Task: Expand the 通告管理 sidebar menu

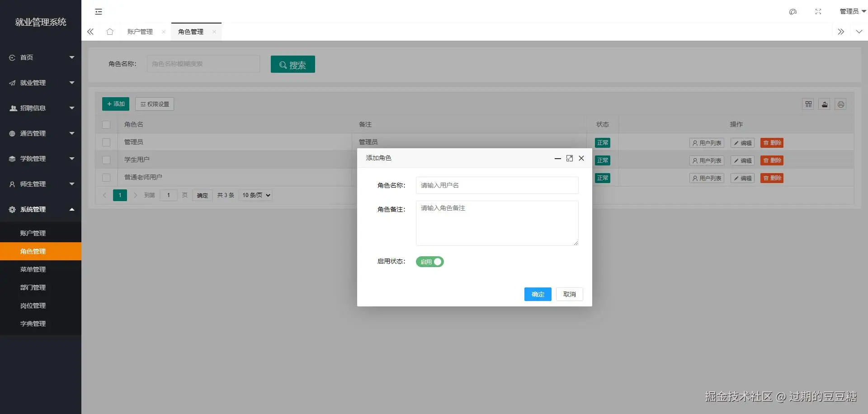Action: [41, 133]
